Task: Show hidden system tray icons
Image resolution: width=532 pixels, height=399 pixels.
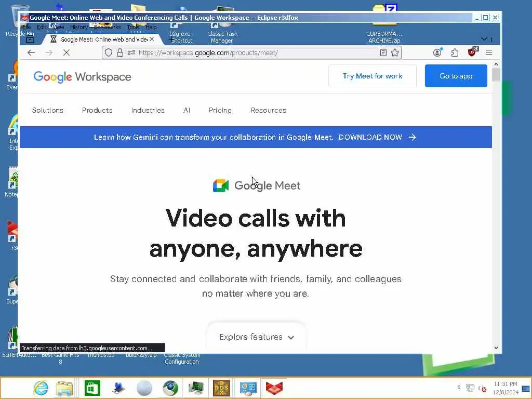Action: click(x=459, y=388)
